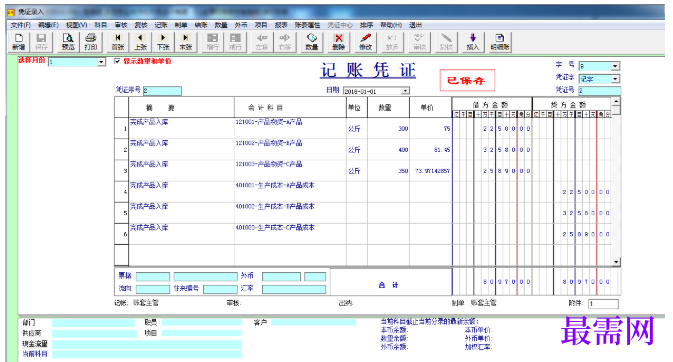This screenshot has width=673, height=362.
Task: Click the 右移 (move right) toolbar icon
Action: (x=285, y=42)
